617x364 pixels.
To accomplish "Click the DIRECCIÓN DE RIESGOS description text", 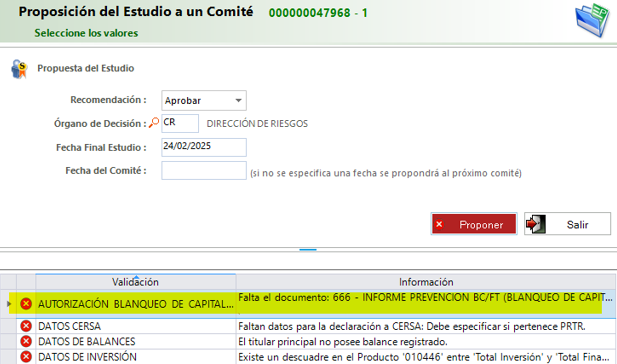I will pos(257,124).
